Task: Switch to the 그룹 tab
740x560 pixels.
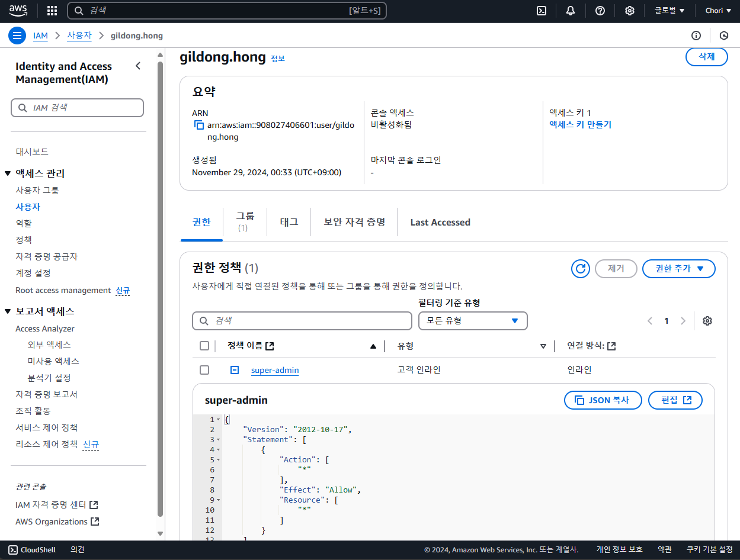Action: (x=245, y=221)
